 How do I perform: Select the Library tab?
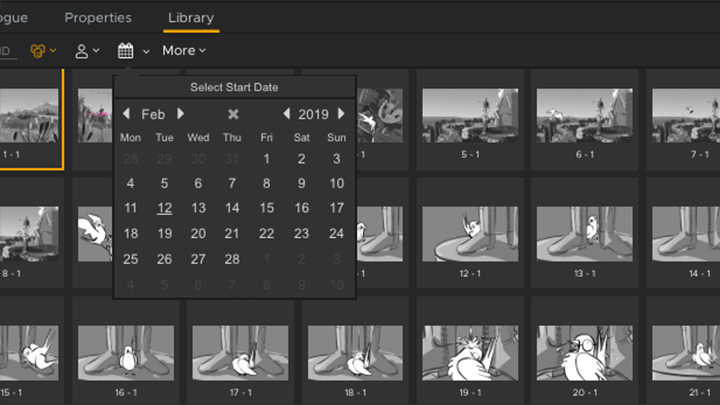tap(189, 17)
